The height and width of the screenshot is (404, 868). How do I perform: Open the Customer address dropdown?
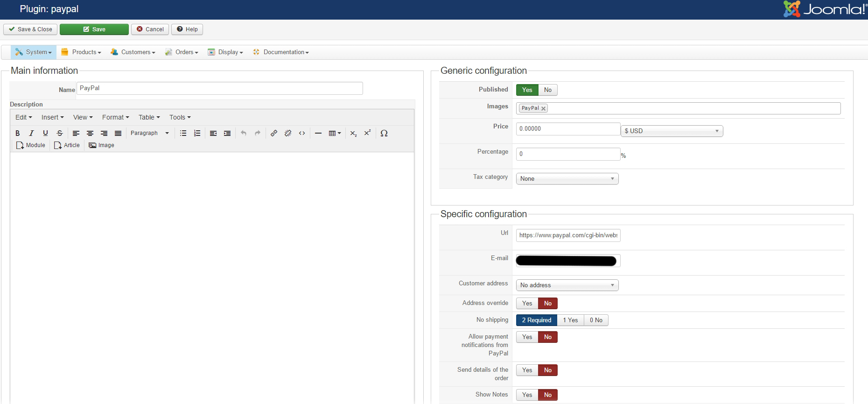[567, 285]
